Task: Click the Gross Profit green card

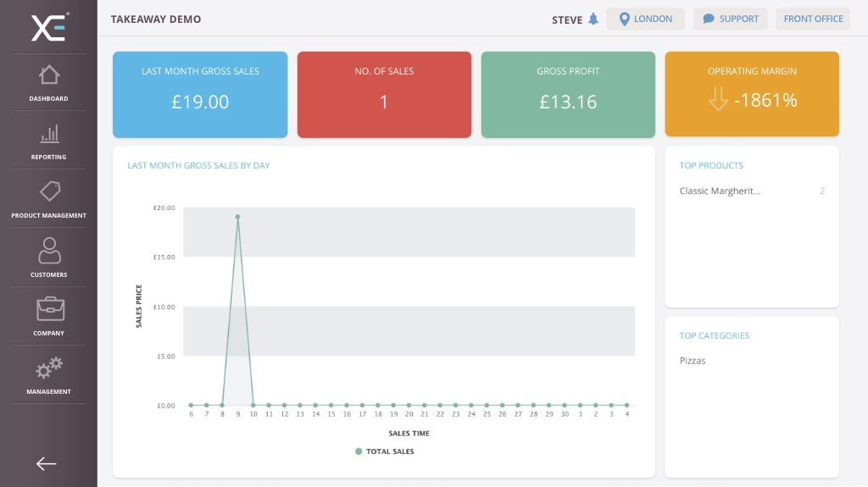Action: pyautogui.click(x=568, y=94)
